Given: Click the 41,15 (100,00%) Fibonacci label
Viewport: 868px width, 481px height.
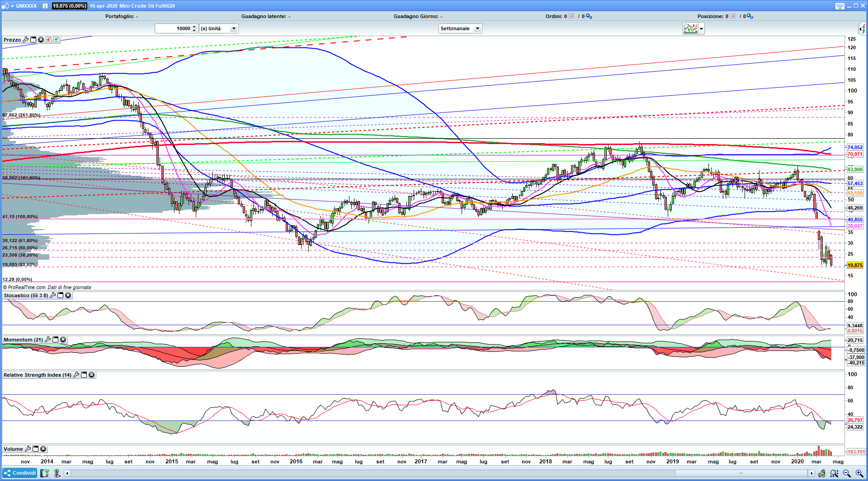Looking at the screenshot, I should [20, 217].
